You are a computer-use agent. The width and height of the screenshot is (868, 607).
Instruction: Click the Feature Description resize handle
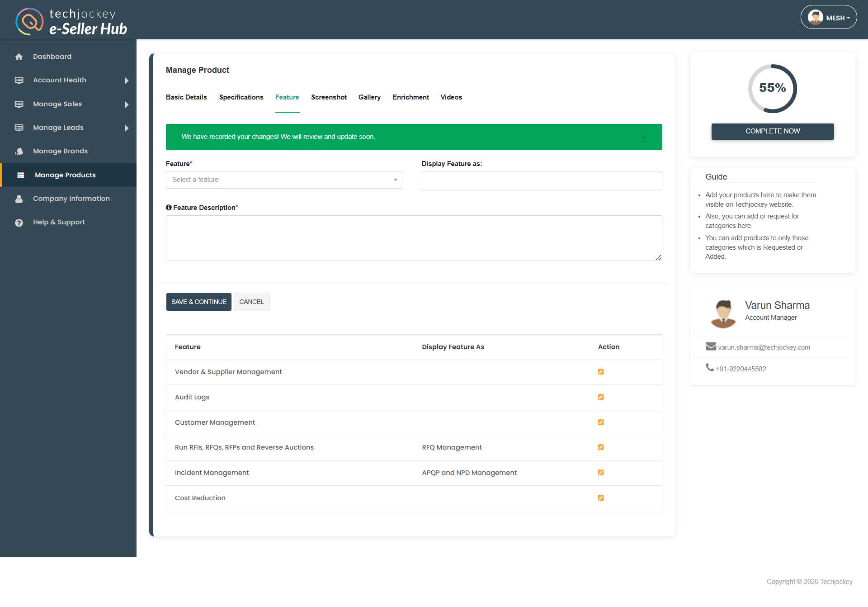659,257
